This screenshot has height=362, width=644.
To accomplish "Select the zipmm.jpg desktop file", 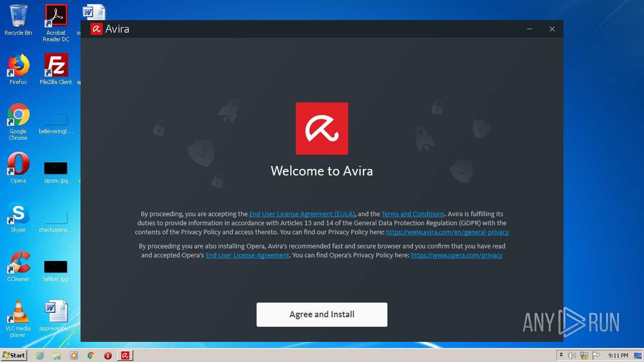I will [56, 172].
